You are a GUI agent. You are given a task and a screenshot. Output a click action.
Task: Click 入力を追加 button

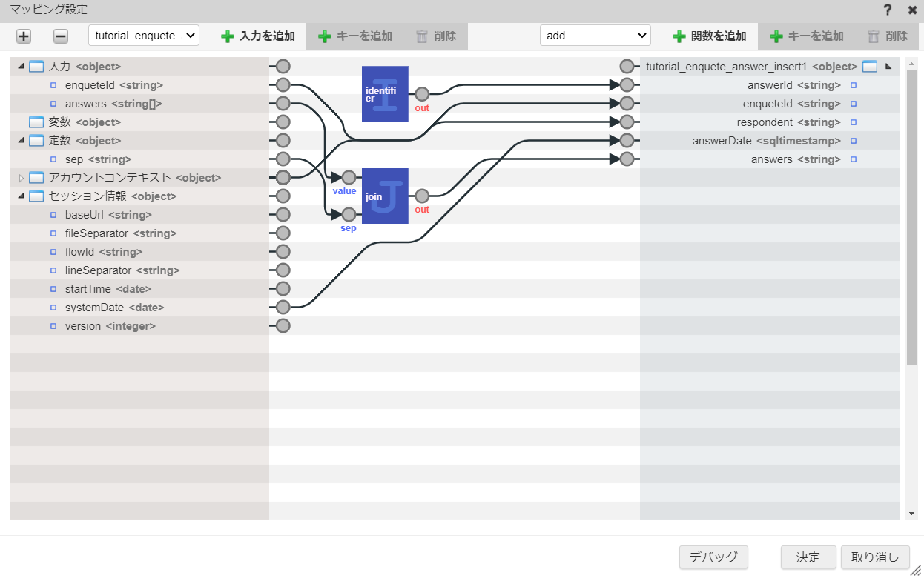click(258, 36)
